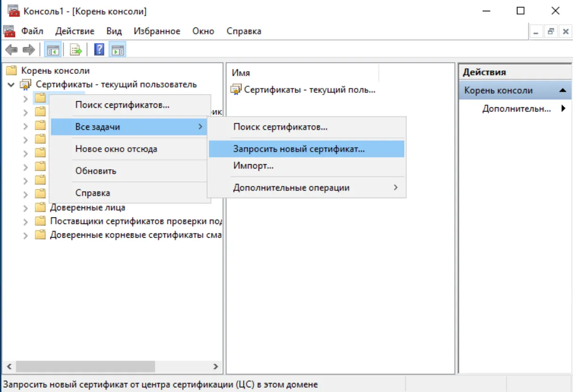The width and height of the screenshot is (573, 392).
Task: Select the Доверенные лица tree item
Action: coord(88,208)
